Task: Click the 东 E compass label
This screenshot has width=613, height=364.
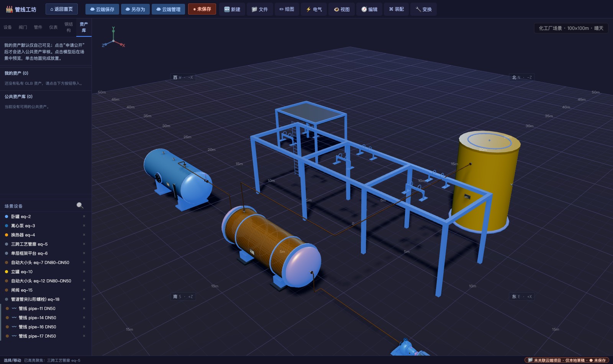Action: [522, 297]
